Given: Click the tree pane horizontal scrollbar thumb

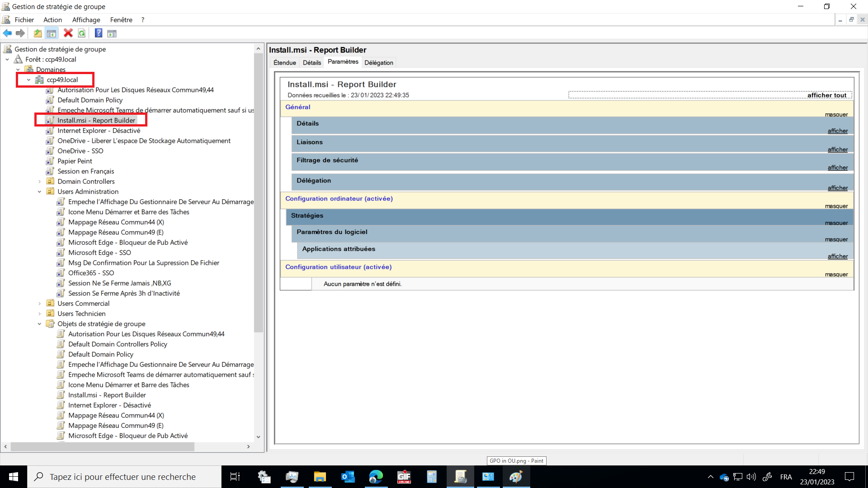Looking at the screenshot, I should click(x=102, y=446).
